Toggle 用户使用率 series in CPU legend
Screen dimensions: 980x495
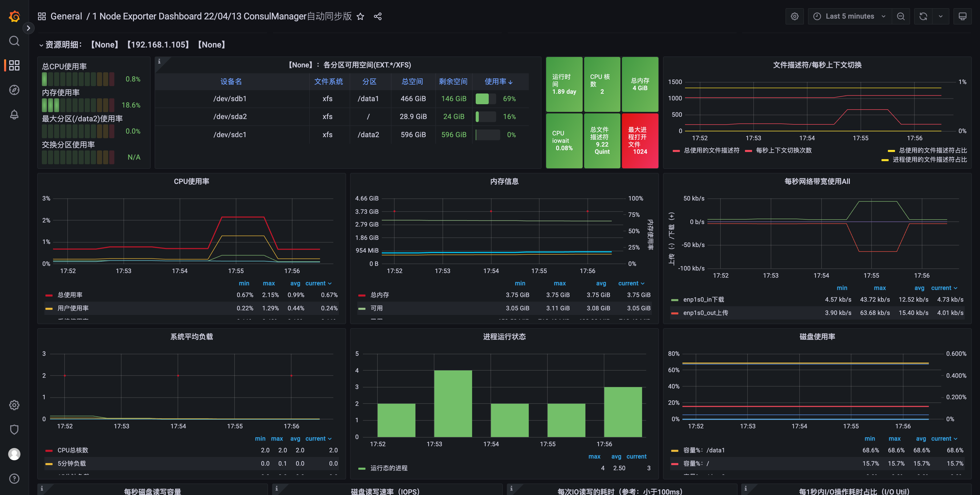73,309
